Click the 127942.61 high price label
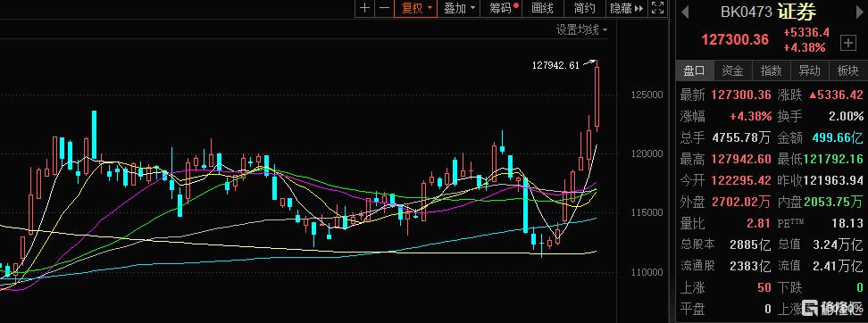Screen dimensions: 868x323 point(555,65)
